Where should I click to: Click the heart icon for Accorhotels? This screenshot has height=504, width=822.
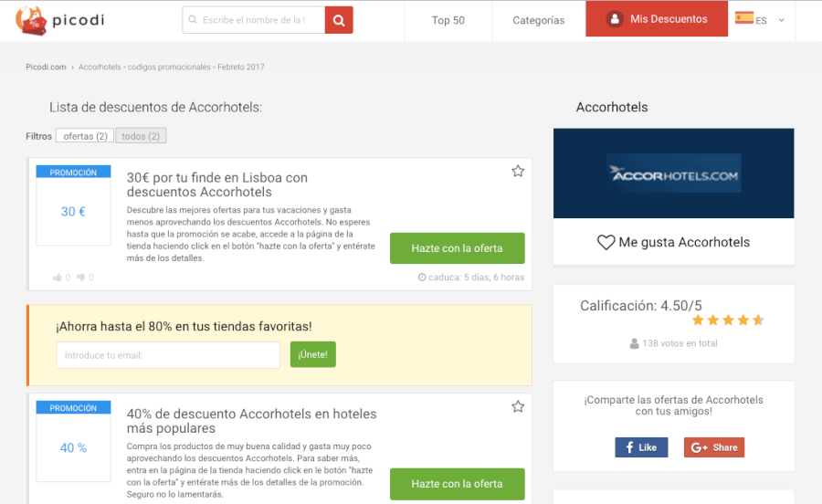(606, 242)
